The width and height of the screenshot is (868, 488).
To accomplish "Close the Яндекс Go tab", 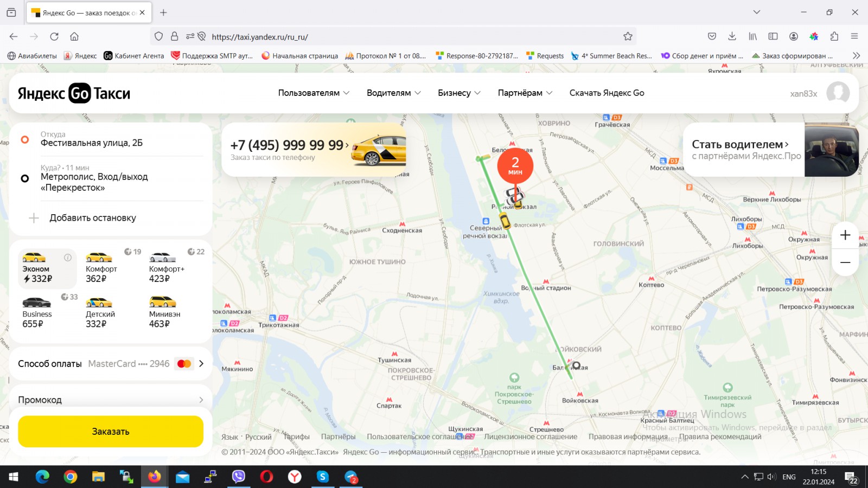I will click(142, 12).
